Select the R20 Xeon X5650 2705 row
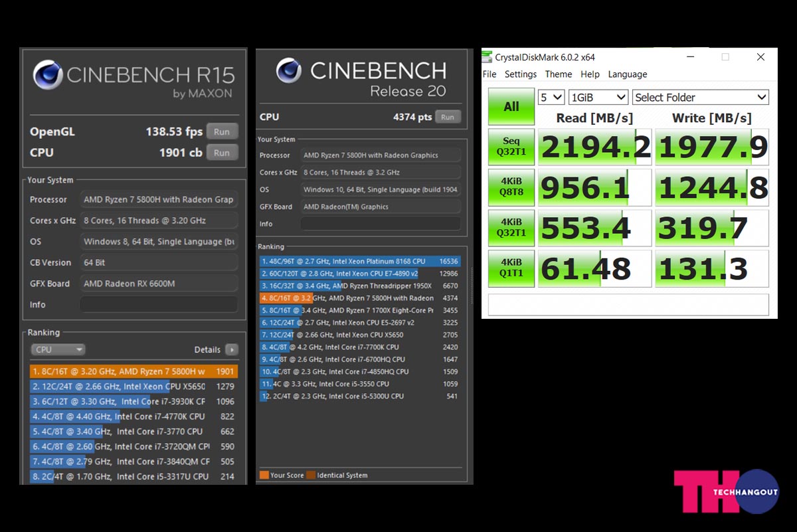The width and height of the screenshot is (797, 532). click(360, 335)
